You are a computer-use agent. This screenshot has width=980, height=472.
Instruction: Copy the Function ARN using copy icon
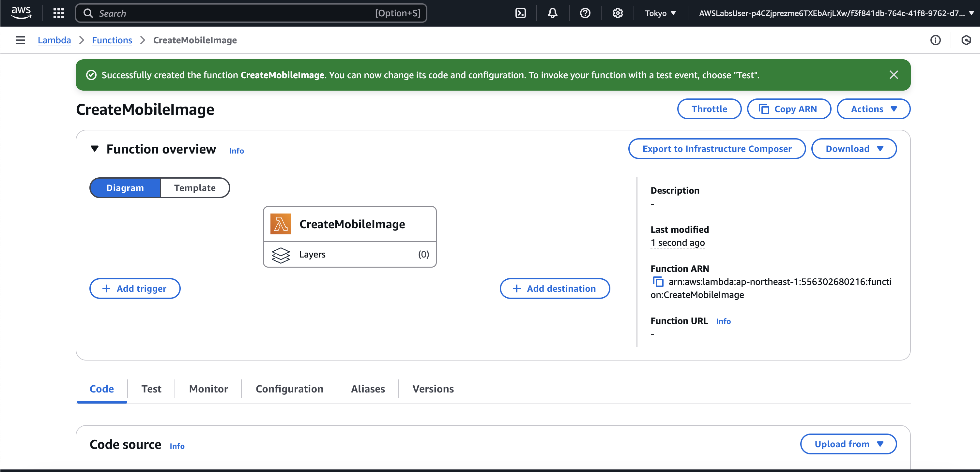pyautogui.click(x=658, y=282)
